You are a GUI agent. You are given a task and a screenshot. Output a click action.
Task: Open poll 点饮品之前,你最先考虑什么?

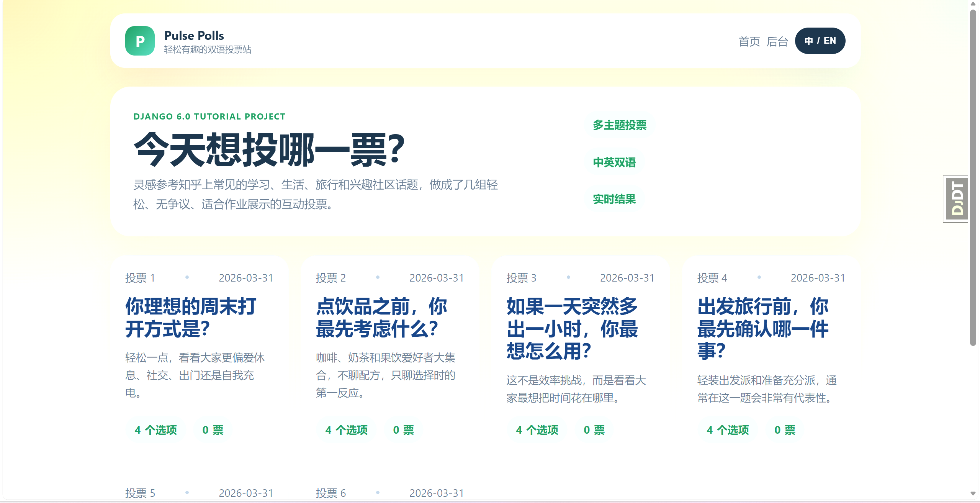click(x=381, y=317)
